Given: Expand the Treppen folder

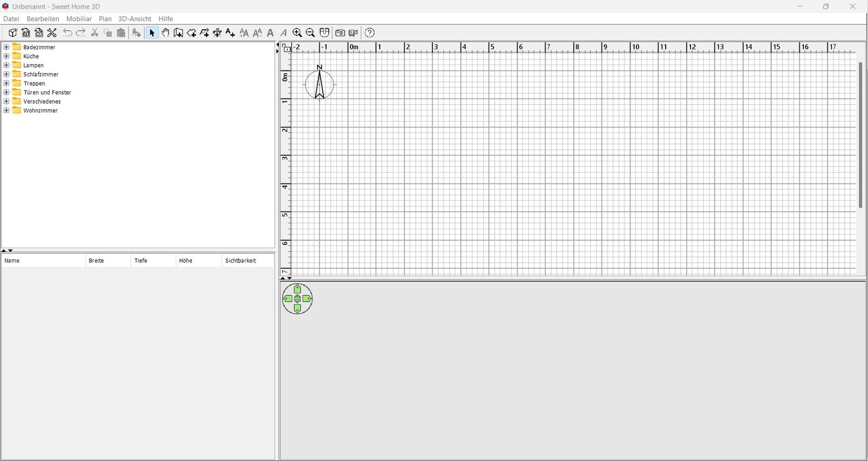Looking at the screenshot, I should (x=7, y=83).
